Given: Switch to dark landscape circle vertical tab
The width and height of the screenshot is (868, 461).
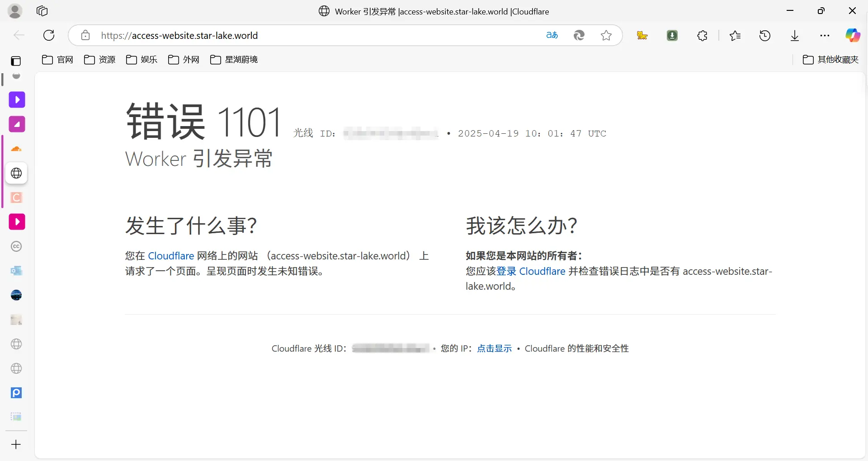Looking at the screenshot, I should pos(16,295).
